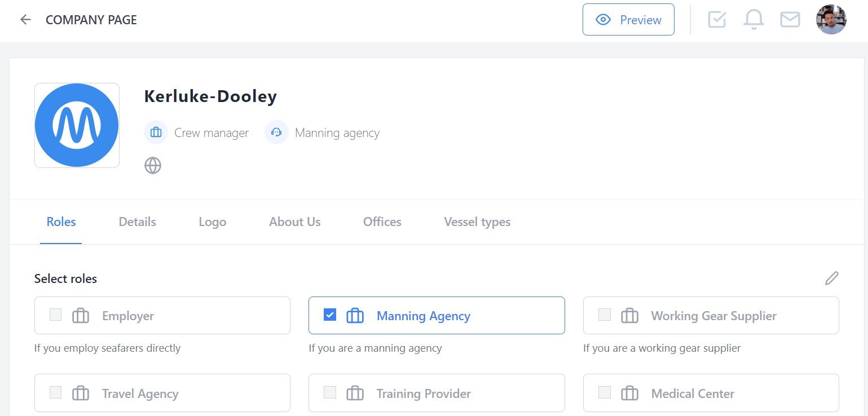The height and width of the screenshot is (416, 868).
Task: Click 'If you employ seafarers directly' text
Action: (107, 348)
